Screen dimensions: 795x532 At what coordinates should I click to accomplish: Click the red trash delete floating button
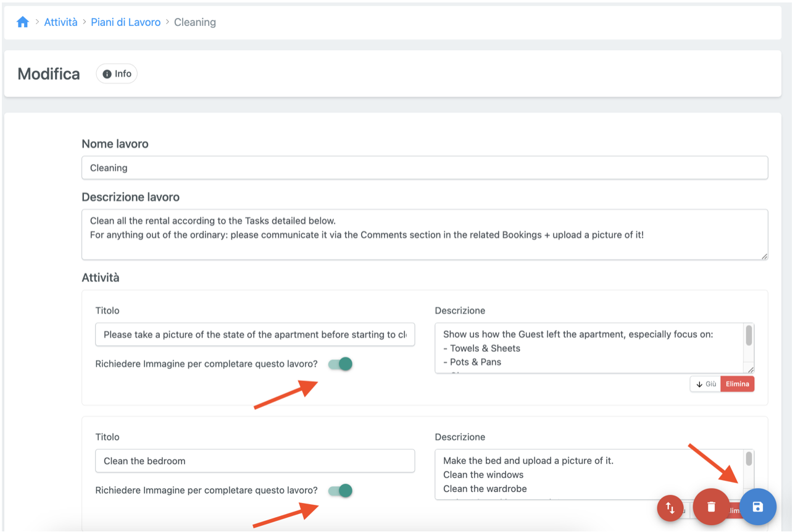711,507
